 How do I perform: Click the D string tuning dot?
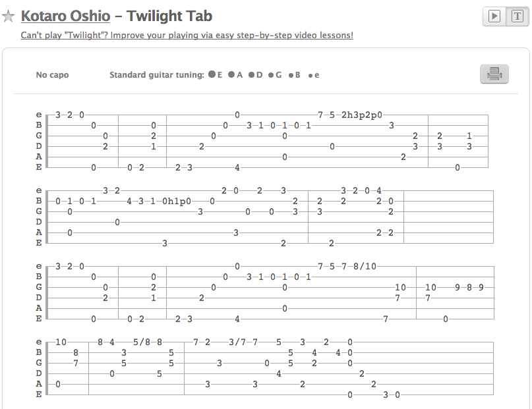[251, 75]
